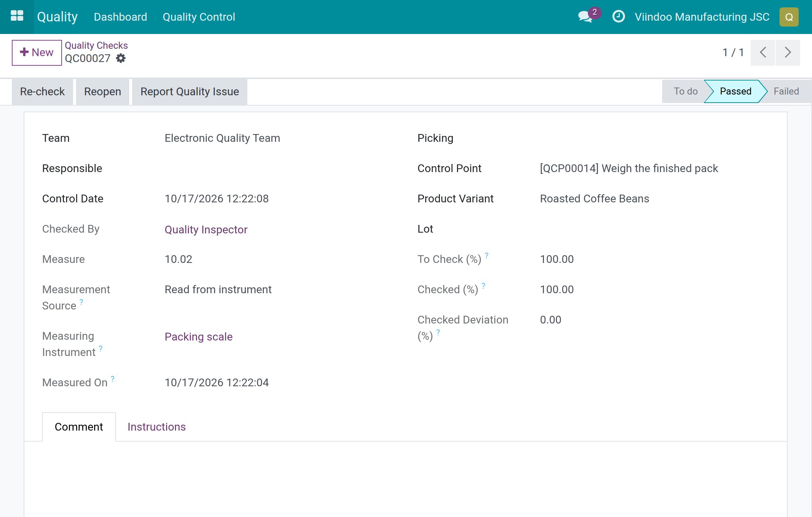Show help for Measured On
Viewport: 812px width, 517px height.
[113, 379]
